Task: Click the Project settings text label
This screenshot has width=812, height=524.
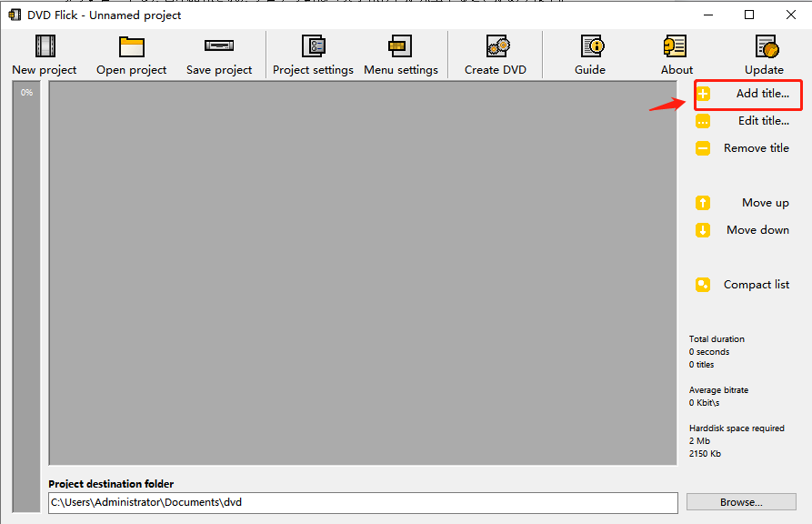Action: click(x=314, y=70)
